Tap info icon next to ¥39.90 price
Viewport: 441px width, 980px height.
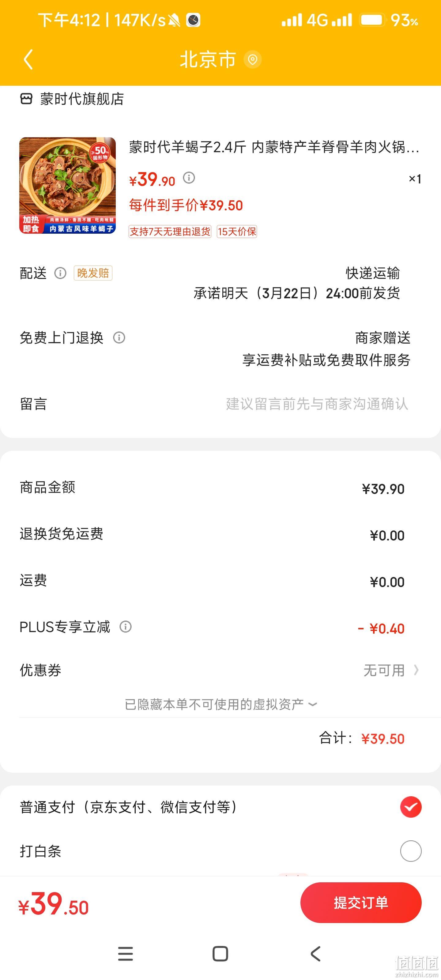[189, 178]
